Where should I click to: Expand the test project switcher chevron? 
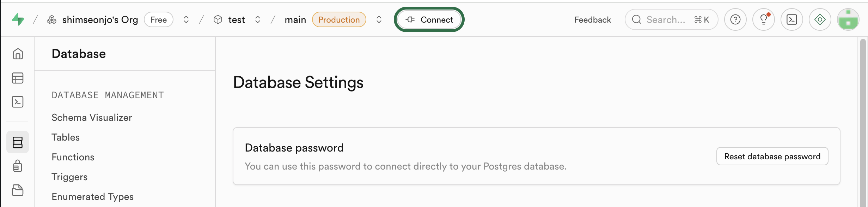258,19
